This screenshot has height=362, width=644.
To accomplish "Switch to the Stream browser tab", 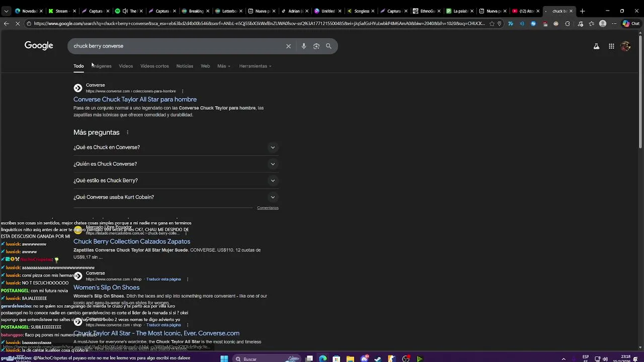I will [x=61, y=11].
